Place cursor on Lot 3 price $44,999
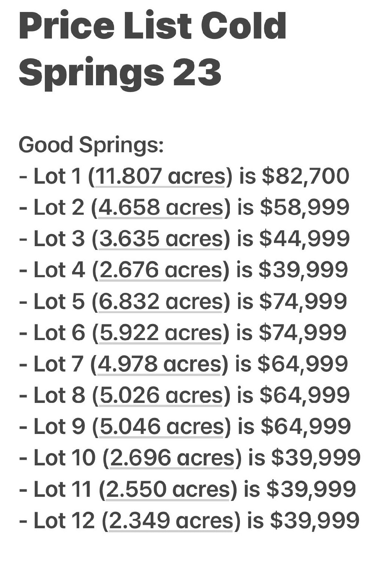 tap(305, 239)
